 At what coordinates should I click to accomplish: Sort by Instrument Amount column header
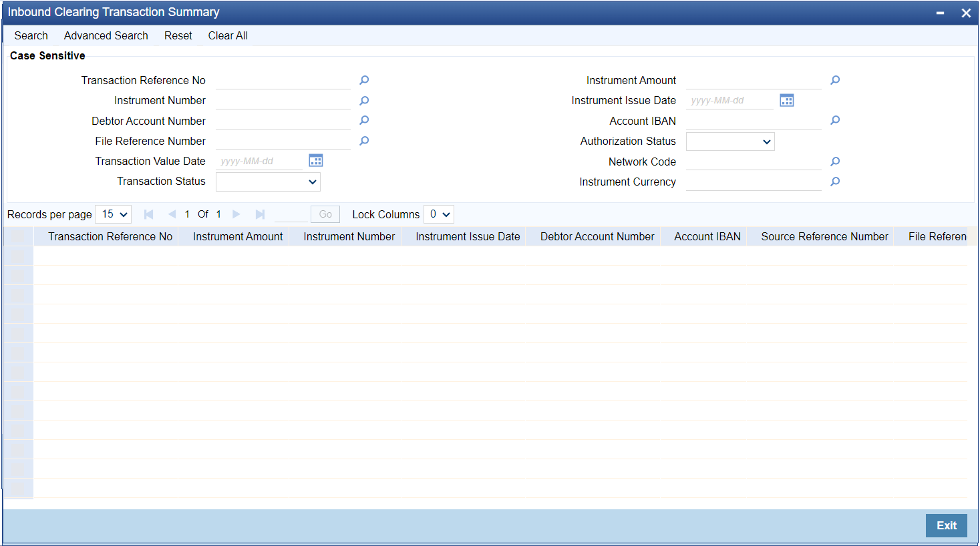tap(238, 236)
